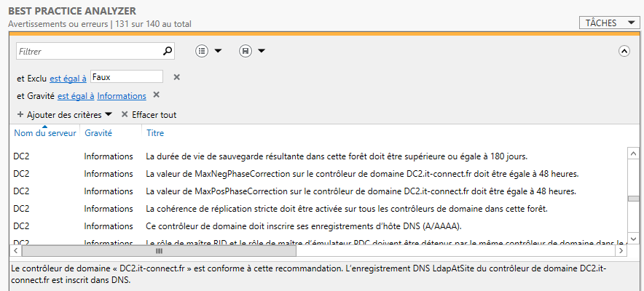Open the TÂCHES dropdown menu

click(x=610, y=23)
